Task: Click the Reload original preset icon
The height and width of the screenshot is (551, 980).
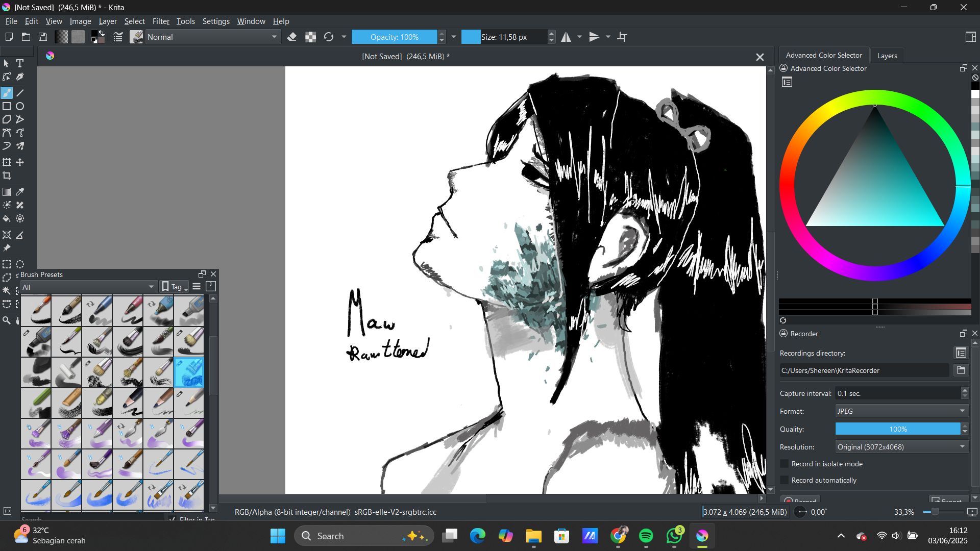Action: click(x=329, y=37)
